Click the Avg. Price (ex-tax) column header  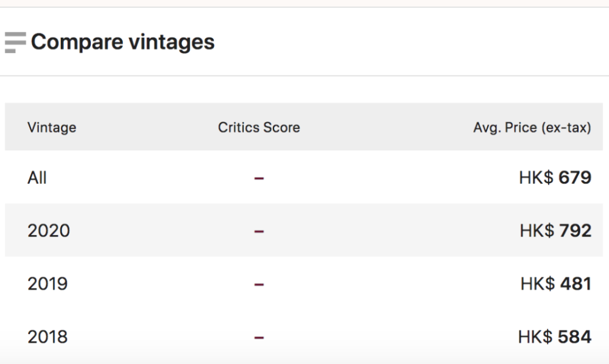(532, 128)
